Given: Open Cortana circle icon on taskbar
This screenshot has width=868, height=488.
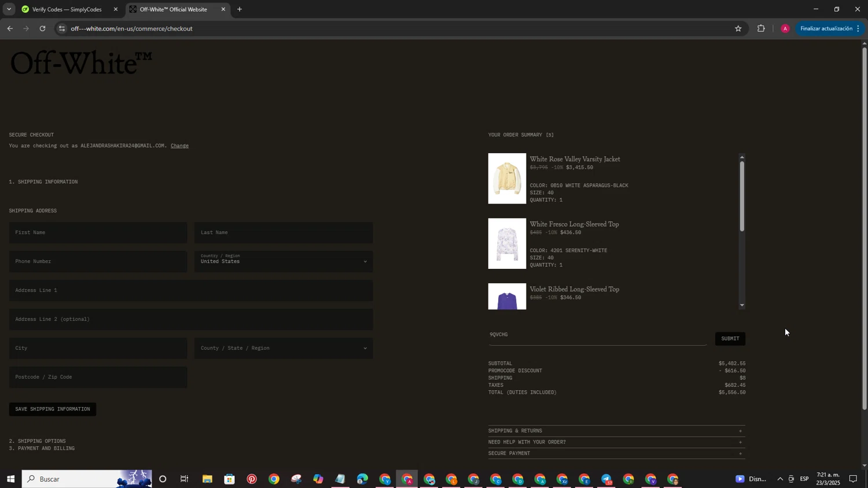Looking at the screenshot, I should pyautogui.click(x=163, y=479).
